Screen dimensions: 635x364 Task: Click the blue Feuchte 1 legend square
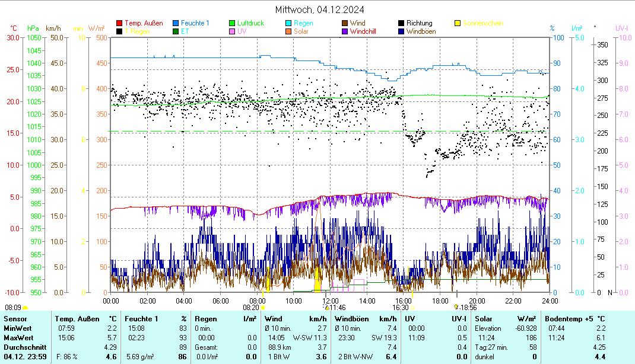point(176,23)
